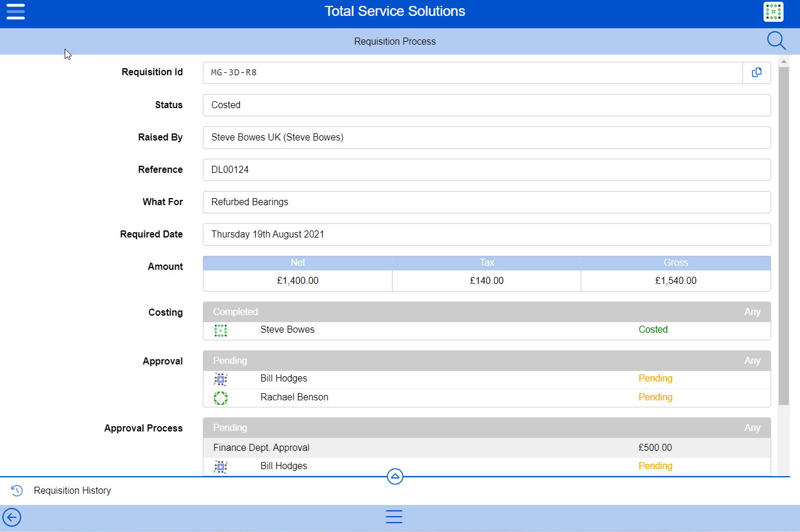Open the search magnifier icon
The height and width of the screenshot is (532, 800).
coord(776,41)
